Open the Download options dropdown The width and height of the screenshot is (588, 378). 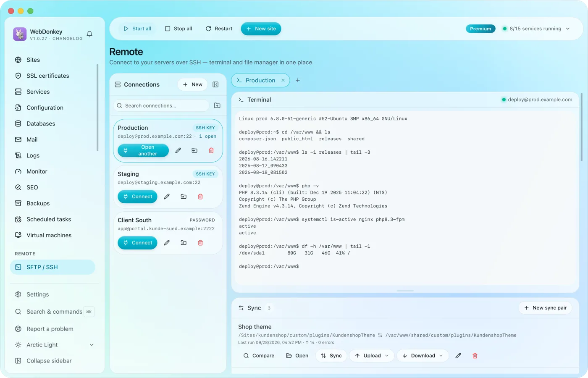[441, 356]
